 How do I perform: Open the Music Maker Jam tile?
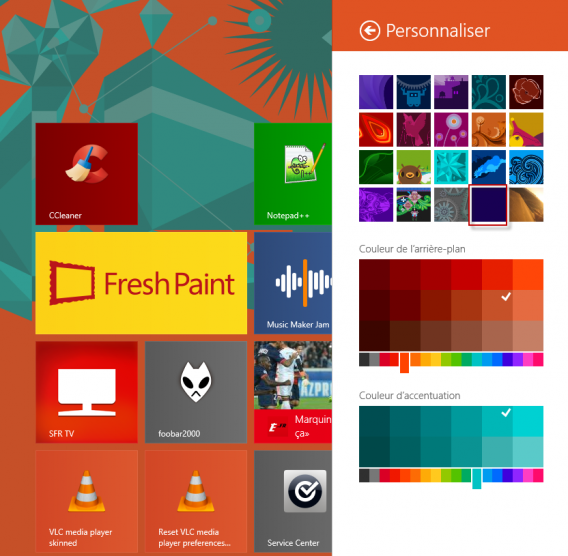[293, 283]
